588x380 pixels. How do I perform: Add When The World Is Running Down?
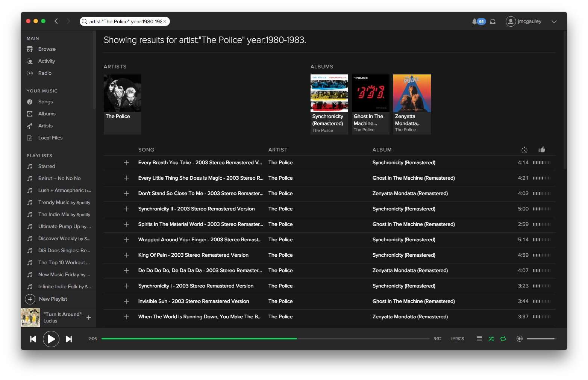pyautogui.click(x=126, y=317)
